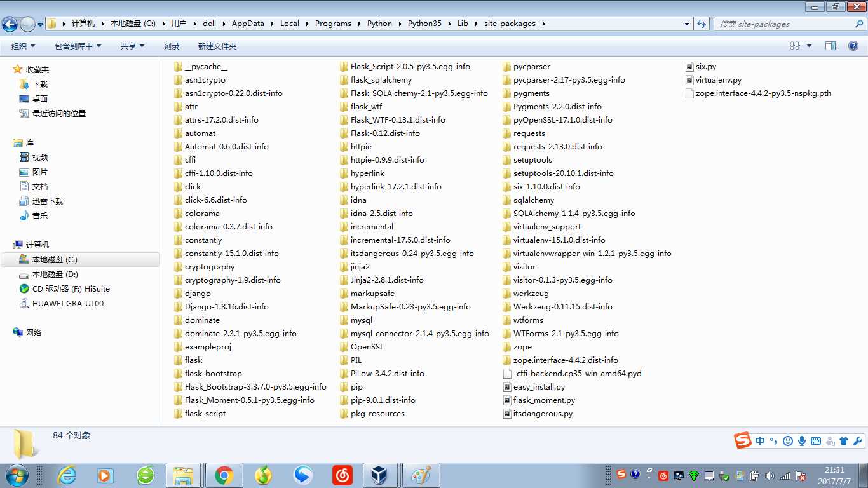Select the virtualenv.py file icon
Screen dimensions: 868x488
[x=689, y=80]
